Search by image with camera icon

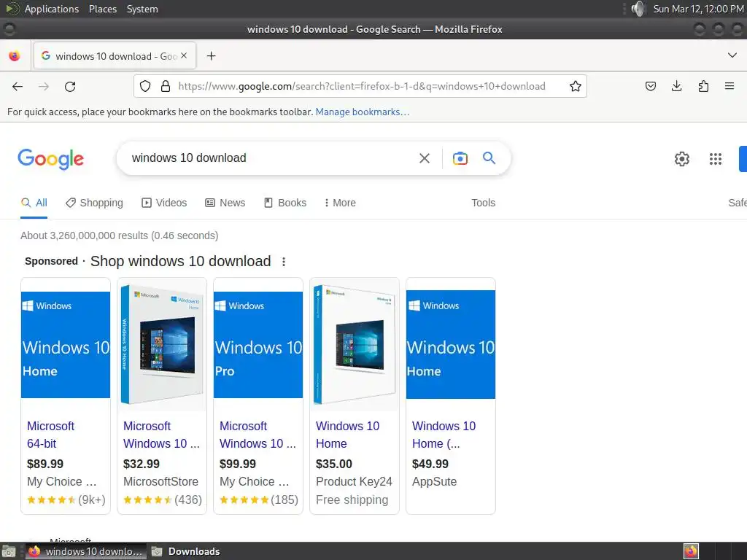click(460, 158)
